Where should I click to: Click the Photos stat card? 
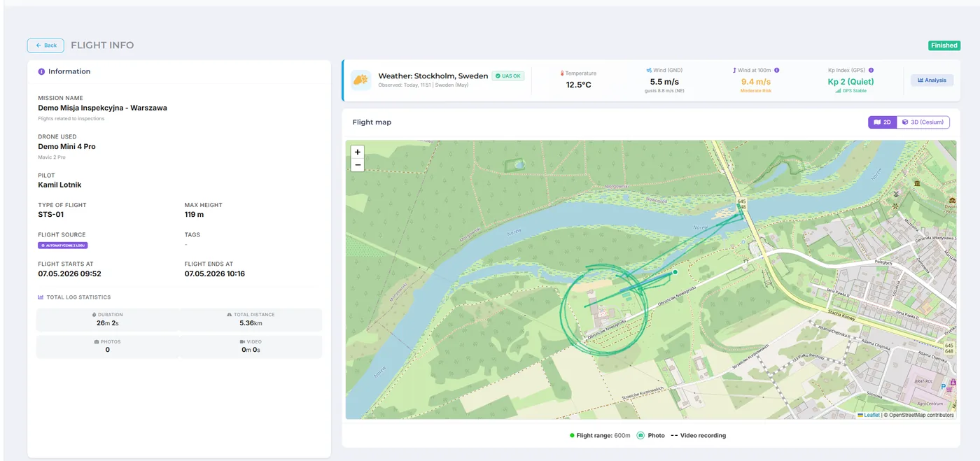[108, 346]
